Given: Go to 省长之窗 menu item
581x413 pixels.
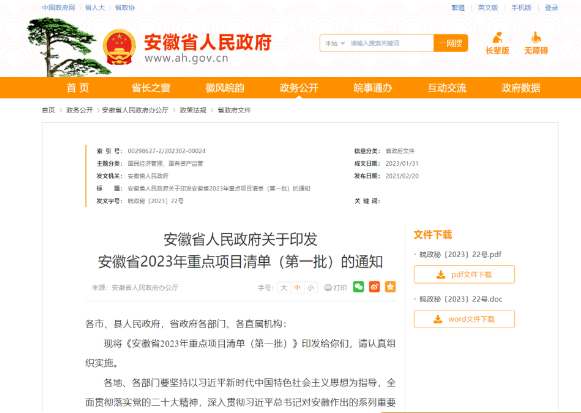Looking at the screenshot, I should (151, 88).
